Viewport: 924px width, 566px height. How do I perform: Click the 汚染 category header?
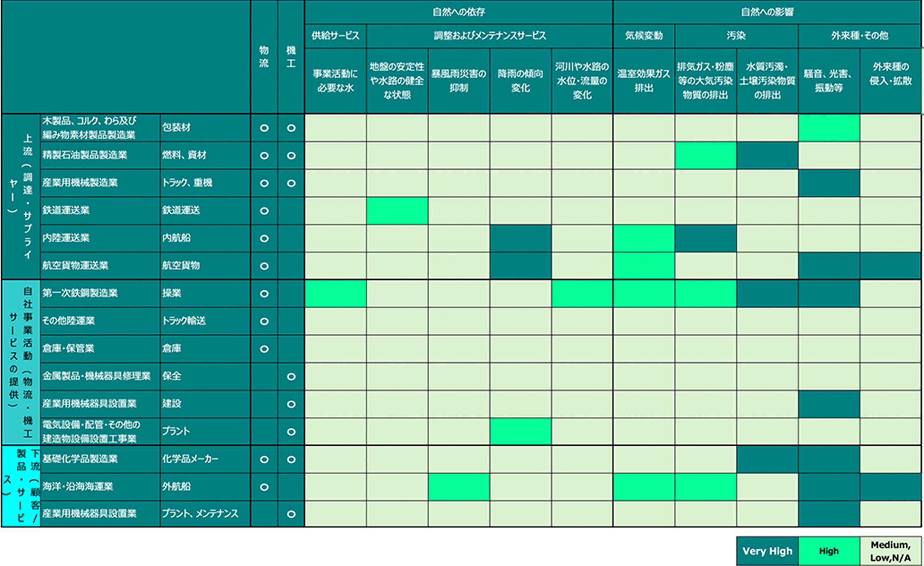click(x=736, y=36)
